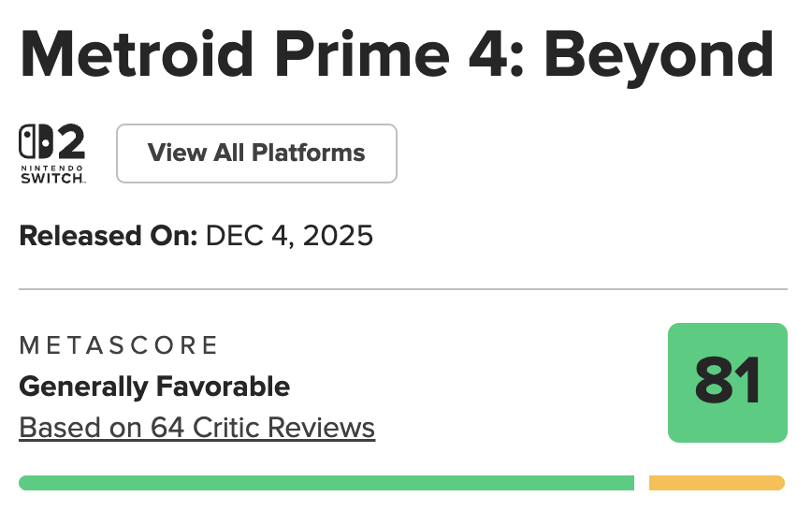
Task: Open the Based on 64 Critic Reviews link
Action: coord(196,428)
